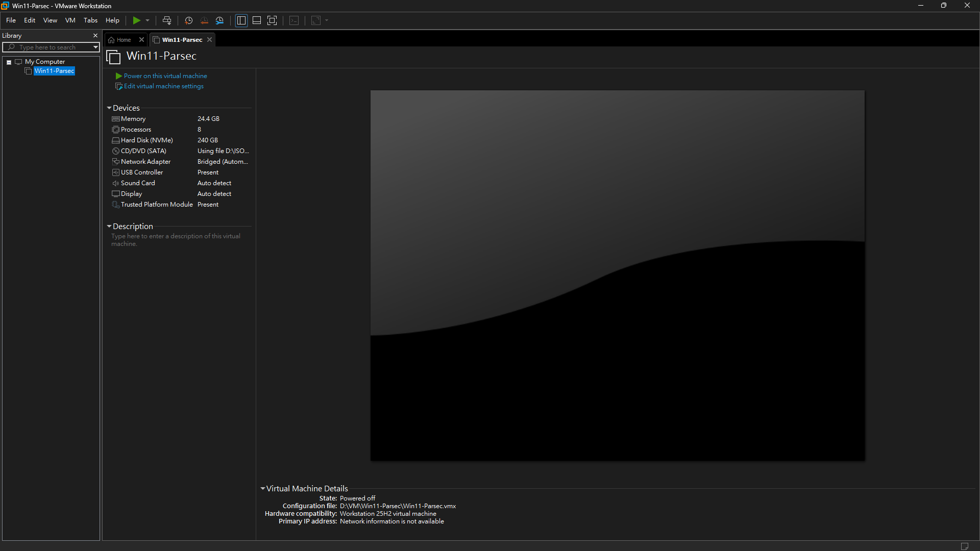This screenshot has height=551, width=980.
Task: Click the green Power On toolbar button
Action: (136, 20)
